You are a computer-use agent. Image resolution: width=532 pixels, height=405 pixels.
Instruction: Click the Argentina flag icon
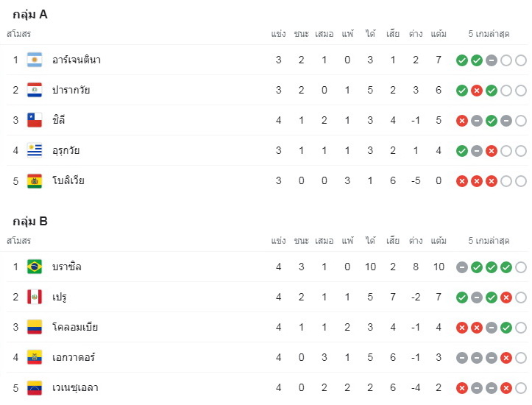point(35,60)
